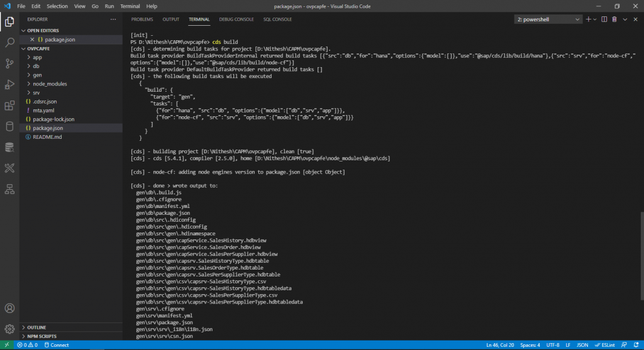The image size is (644, 350).
Task: Open the Go menu
Action: click(95, 6)
